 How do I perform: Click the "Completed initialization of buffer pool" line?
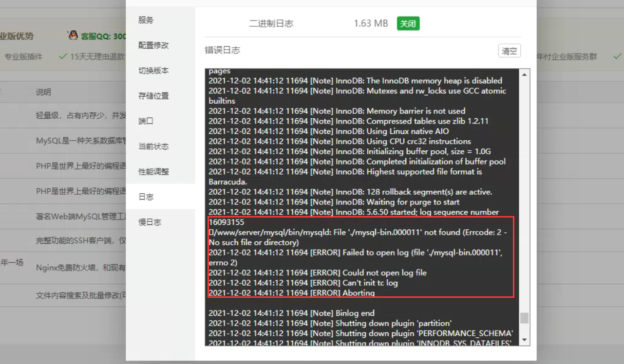click(x=357, y=162)
